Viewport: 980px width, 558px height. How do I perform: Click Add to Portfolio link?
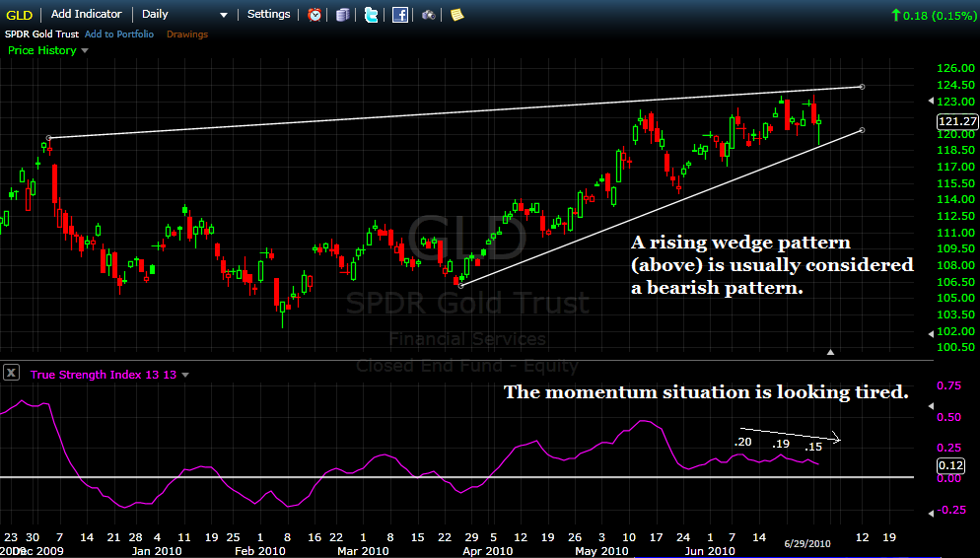click(118, 35)
